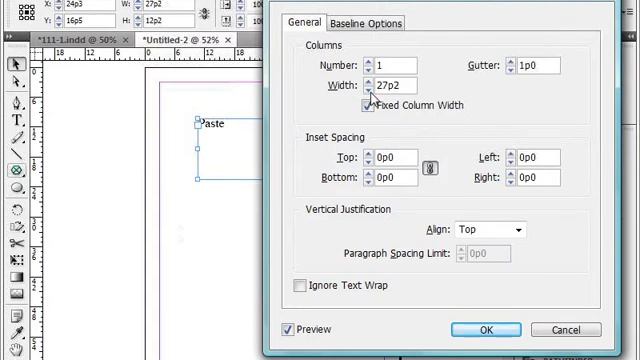Select the Scale tool
The height and width of the screenshot is (360, 640).
pos(16,227)
